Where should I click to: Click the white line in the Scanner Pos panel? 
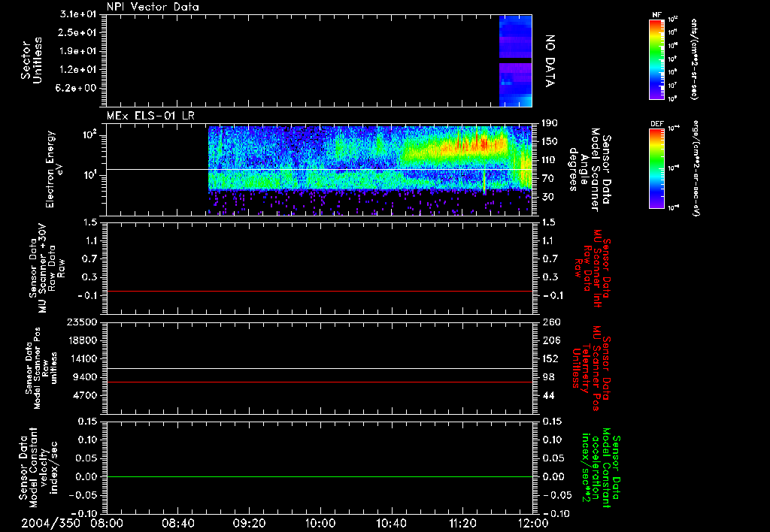point(319,368)
